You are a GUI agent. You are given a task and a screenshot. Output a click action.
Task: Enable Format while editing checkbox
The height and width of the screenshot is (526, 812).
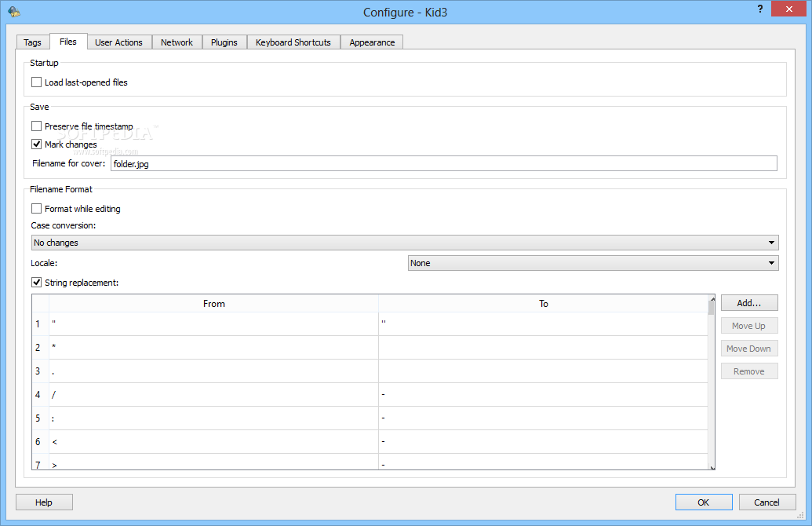[x=36, y=208]
